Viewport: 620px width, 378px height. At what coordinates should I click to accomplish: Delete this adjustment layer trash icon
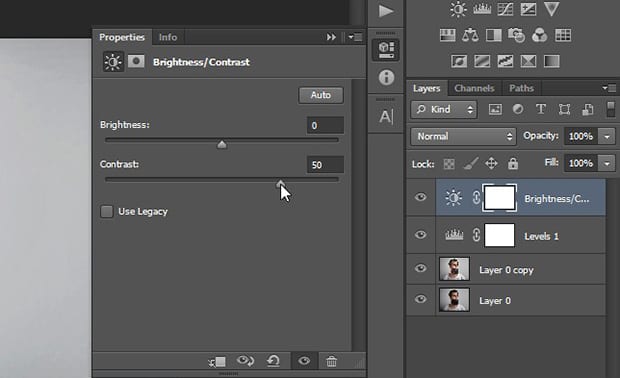click(x=331, y=361)
